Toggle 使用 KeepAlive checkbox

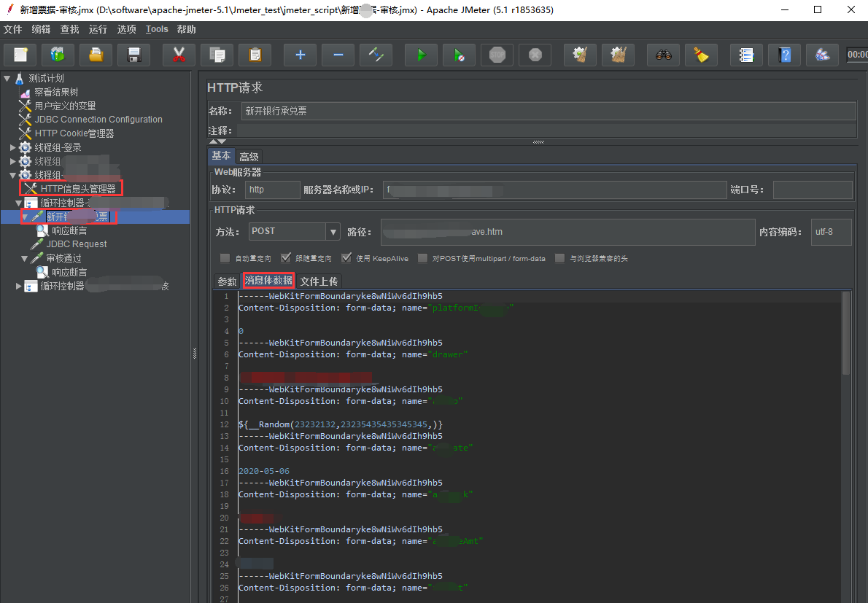coord(346,258)
